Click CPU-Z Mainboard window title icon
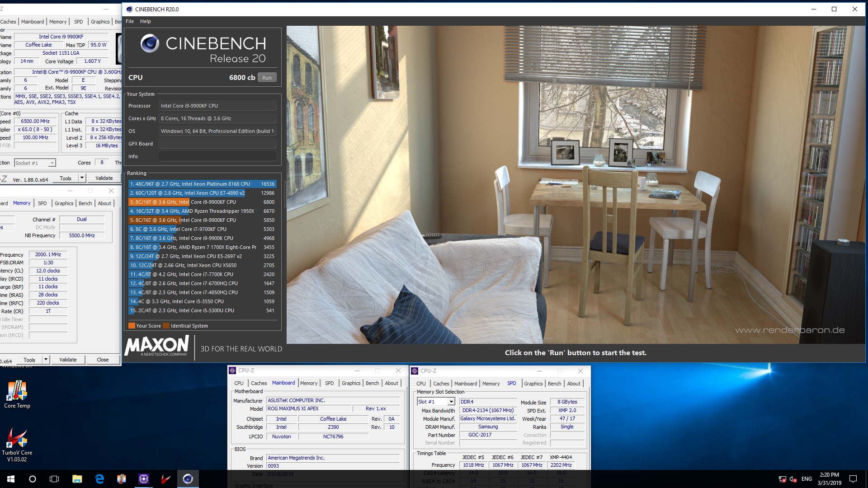 point(232,371)
